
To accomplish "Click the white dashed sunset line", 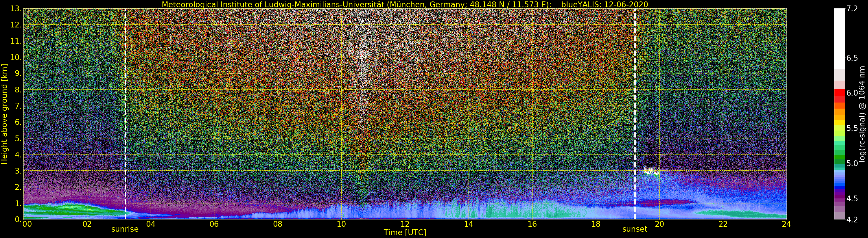I will (635, 114).
